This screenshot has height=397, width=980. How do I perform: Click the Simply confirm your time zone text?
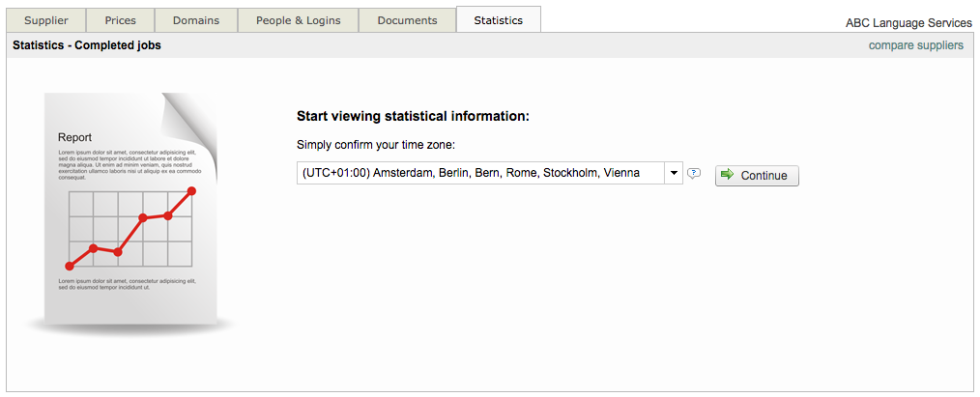pyautogui.click(x=375, y=145)
